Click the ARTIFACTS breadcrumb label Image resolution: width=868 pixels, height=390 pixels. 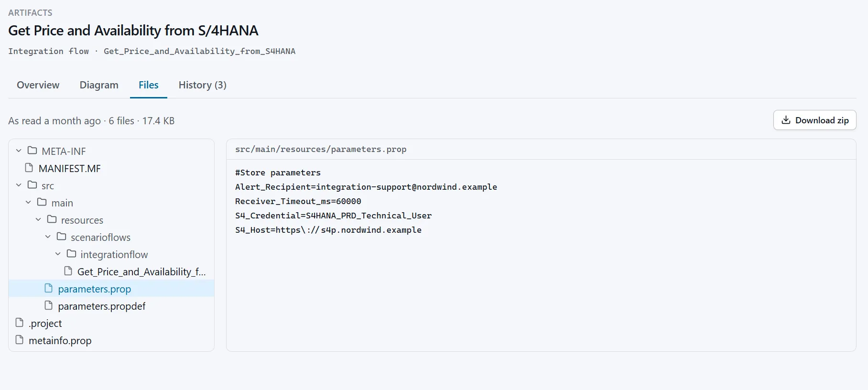[30, 13]
